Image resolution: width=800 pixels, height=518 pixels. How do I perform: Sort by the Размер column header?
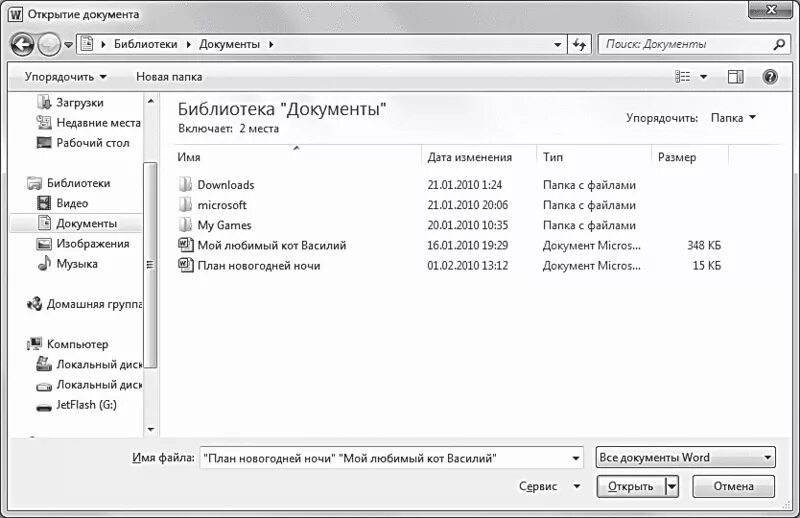click(690, 157)
